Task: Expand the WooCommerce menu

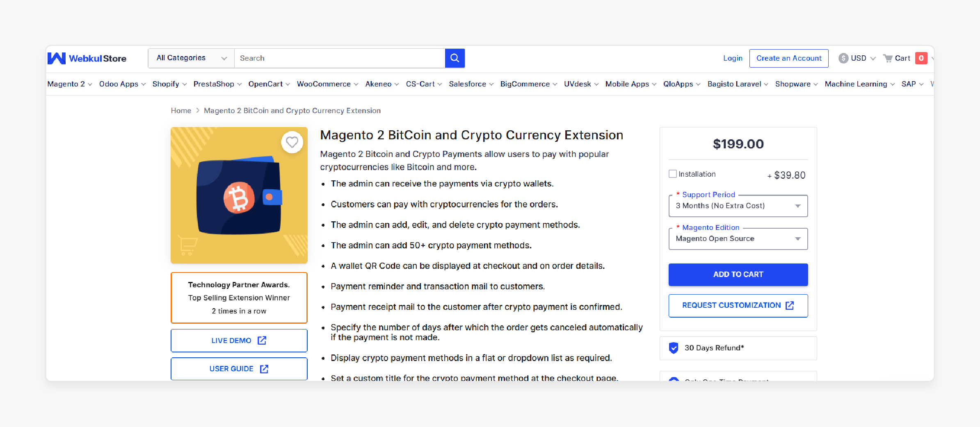Action: [x=327, y=84]
